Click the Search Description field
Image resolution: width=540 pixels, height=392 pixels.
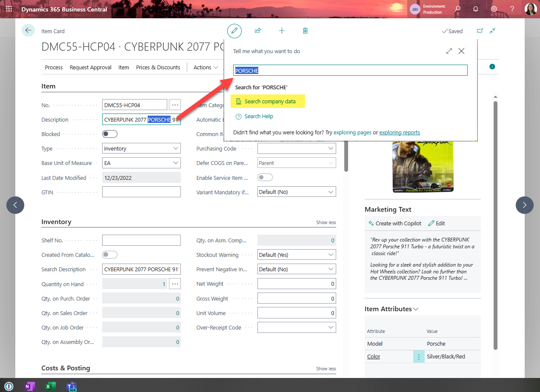(x=141, y=269)
